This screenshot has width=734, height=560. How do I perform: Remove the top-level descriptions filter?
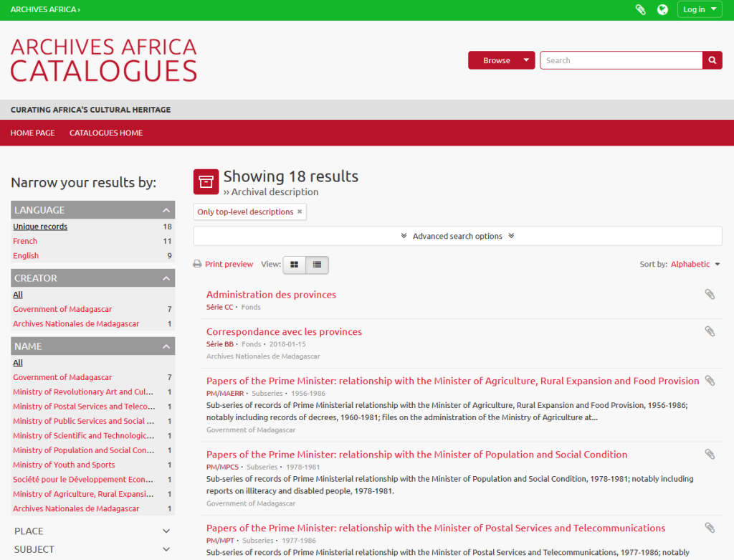pos(300,212)
